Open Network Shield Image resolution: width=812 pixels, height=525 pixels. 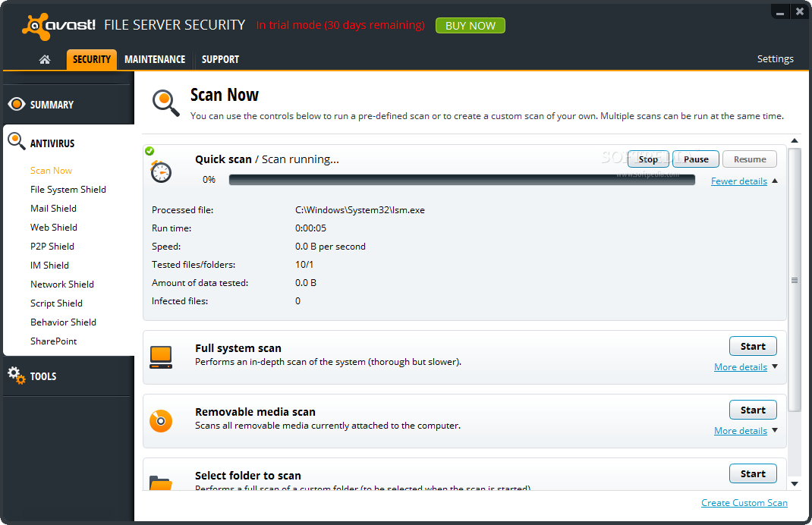(x=62, y=285)
